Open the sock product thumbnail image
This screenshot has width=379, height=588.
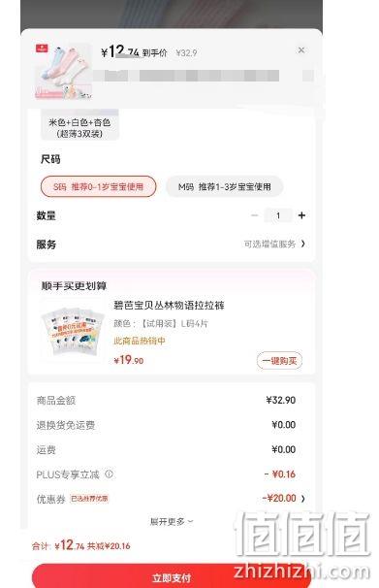[x=63, y=71]
